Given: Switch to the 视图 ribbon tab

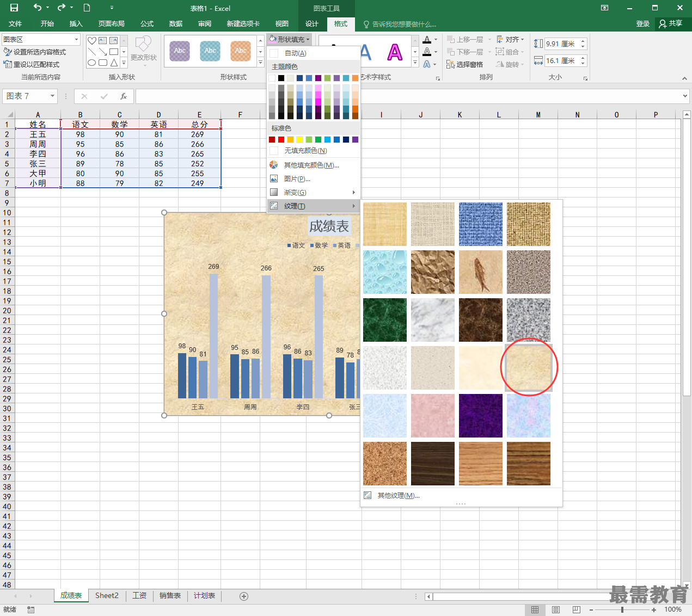Looking at the screenshot, I should 282,24.
